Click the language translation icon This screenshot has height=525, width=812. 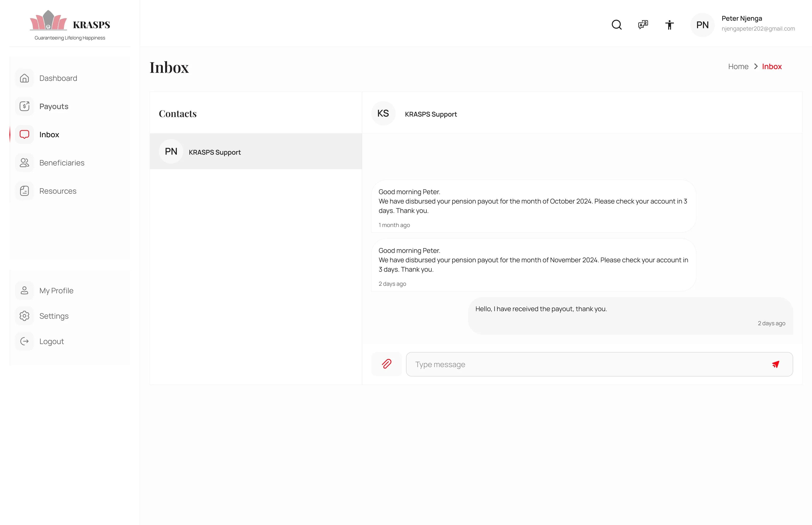point(643,24)
